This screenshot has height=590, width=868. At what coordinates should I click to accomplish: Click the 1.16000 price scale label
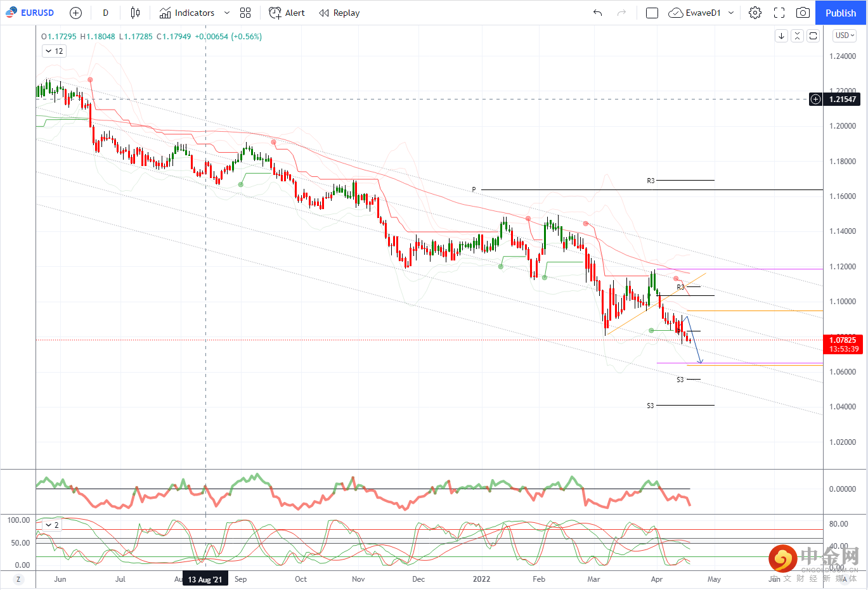[x=843, y=196]
